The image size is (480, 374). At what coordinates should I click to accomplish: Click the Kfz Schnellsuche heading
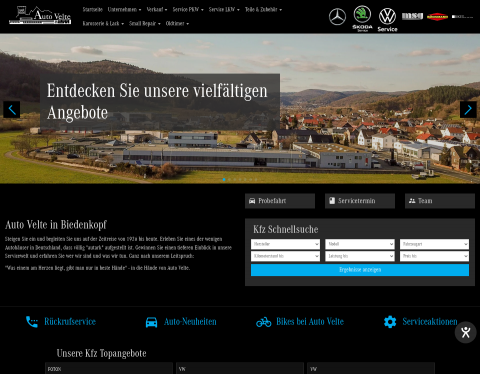pyautogui.click(x=286, y=229)
